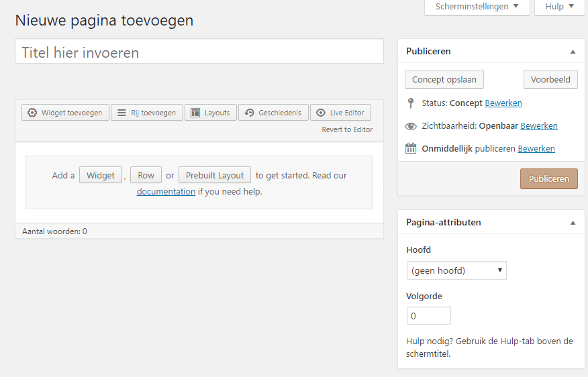Edit status via Bewerken link
This screenshot has height=377, width=588.
(503, 103)
